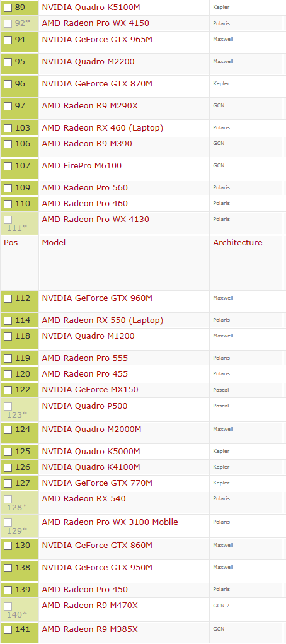Open AMD Radeon Pro WX 3100 Mobile link
286x644 pixels.
point(110,522)
